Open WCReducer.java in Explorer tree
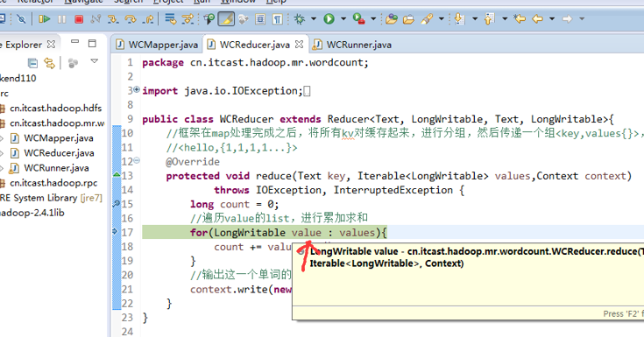This screenshot has width=644, height=337. click(60, 152)
